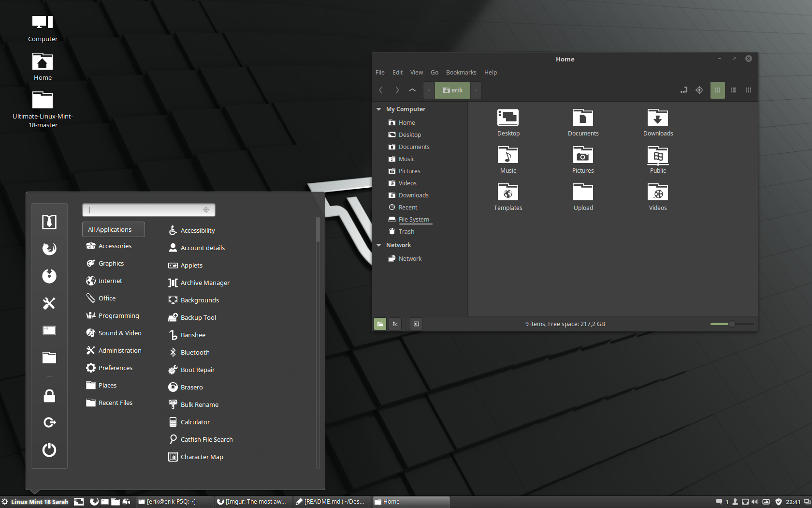Open the File menu

coord(380,73)
